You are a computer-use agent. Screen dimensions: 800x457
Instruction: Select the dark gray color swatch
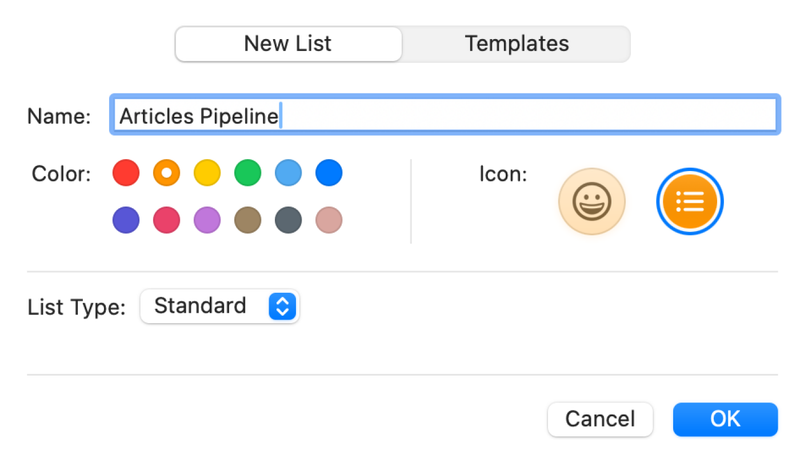click(288, 220)
